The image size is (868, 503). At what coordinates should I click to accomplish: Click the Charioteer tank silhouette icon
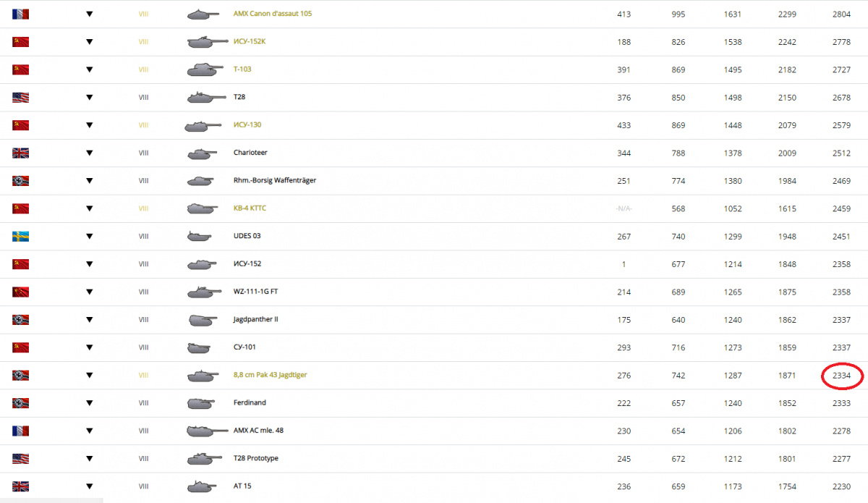[201, 153]
